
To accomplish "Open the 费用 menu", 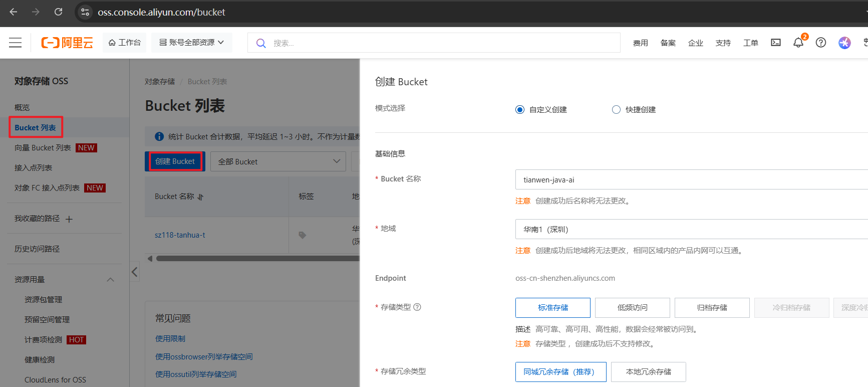I will [640, 43].
